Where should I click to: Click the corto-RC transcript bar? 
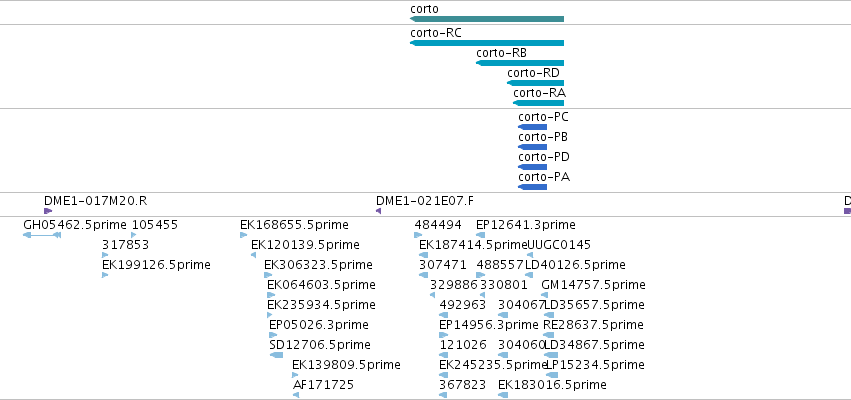(x=487, y=43)
